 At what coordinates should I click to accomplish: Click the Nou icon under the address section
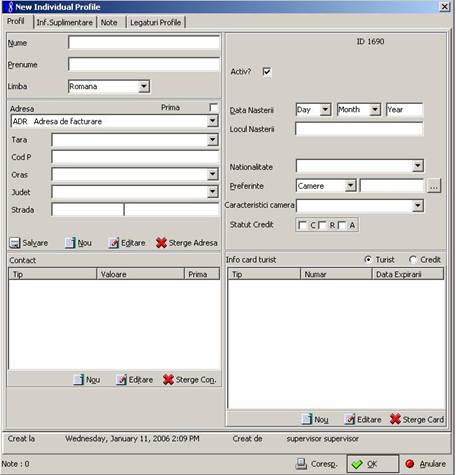pyautogui.click(x=70, y=243)
